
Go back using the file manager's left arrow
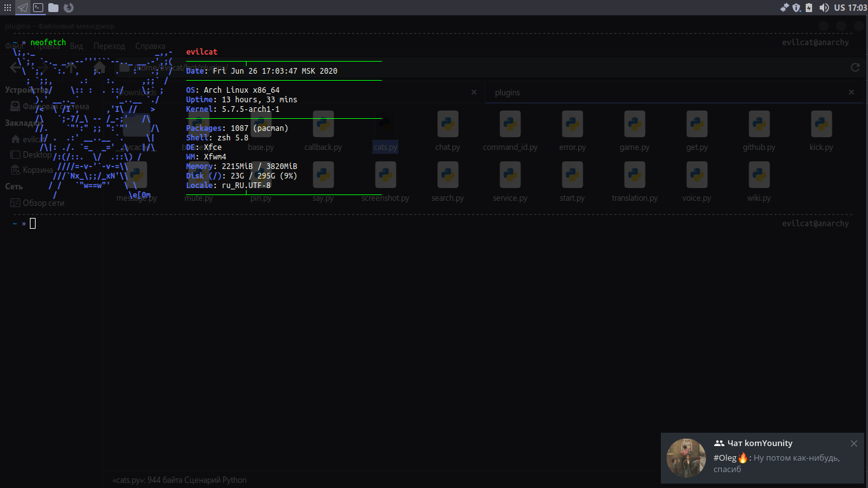click(x=15, y=67)
